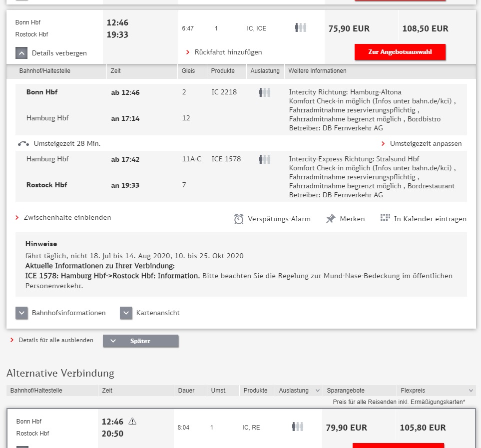Viewport: 481px width, 448px height.
Task: Click Details für alle ausblenden
Action: (55, 340)
